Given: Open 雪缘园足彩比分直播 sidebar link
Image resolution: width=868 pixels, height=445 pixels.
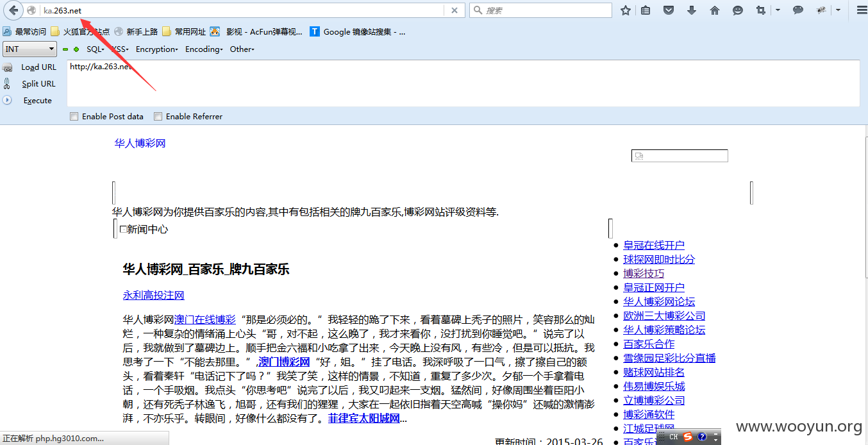Looking at the screenshot, I should pyautogui.click(x=669, y=358).
